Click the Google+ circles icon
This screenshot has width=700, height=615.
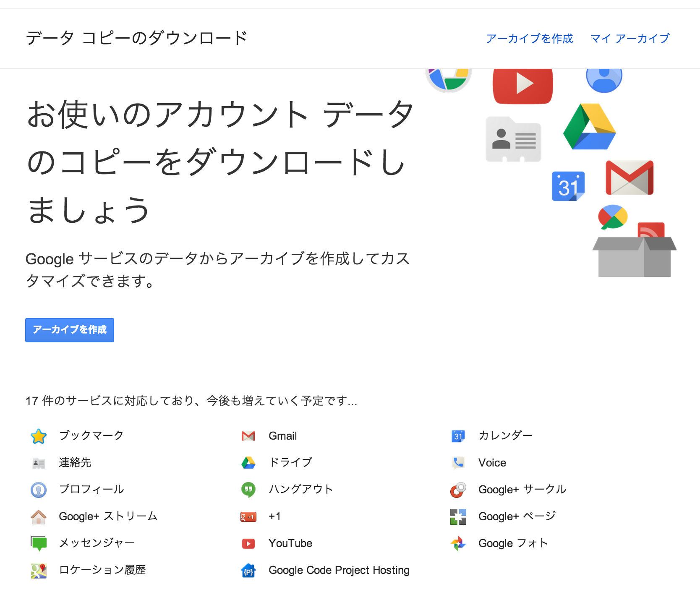(458, 490)
